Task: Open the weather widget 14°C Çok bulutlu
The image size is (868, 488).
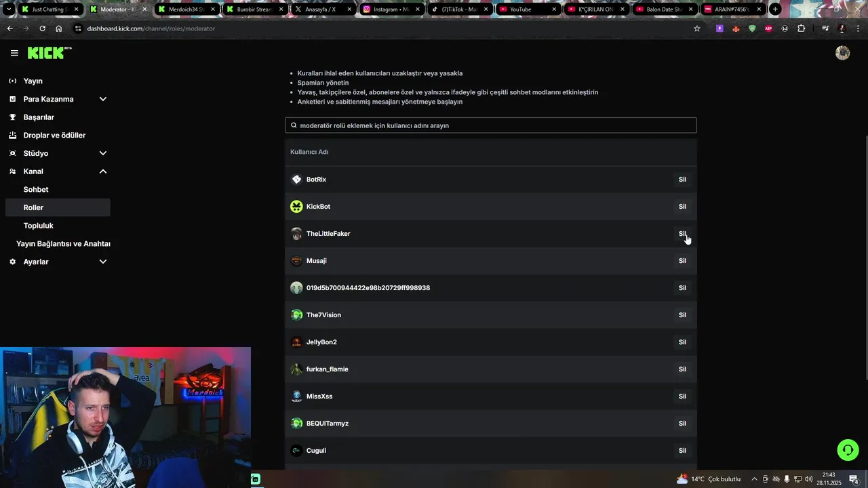Action: pos(709,479)
